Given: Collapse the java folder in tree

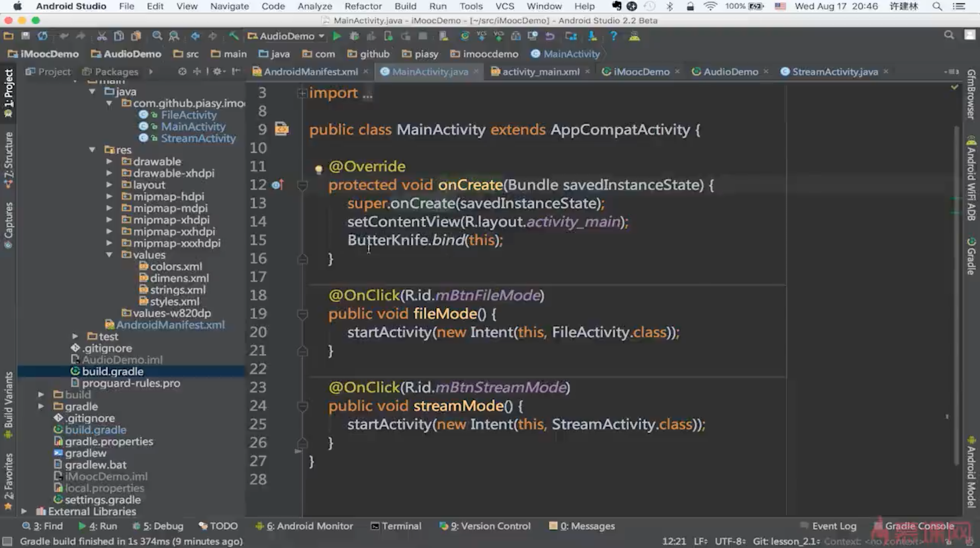Looking at the screenshot, I should coord(92,92).
